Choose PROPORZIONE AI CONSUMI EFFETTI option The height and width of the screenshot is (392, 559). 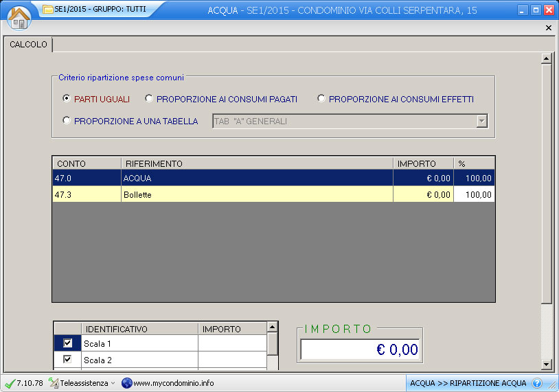coord(321,99)
